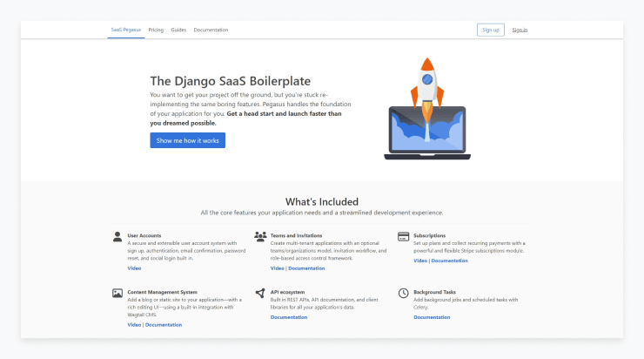Click the Sign in link

click(x=520, y=30)
